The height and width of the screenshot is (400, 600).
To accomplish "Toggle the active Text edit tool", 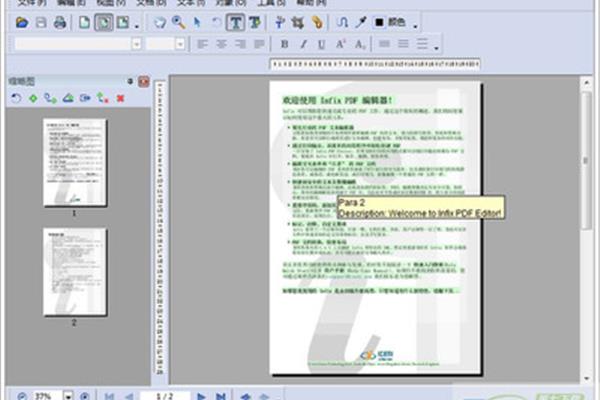I will (235, 23).
